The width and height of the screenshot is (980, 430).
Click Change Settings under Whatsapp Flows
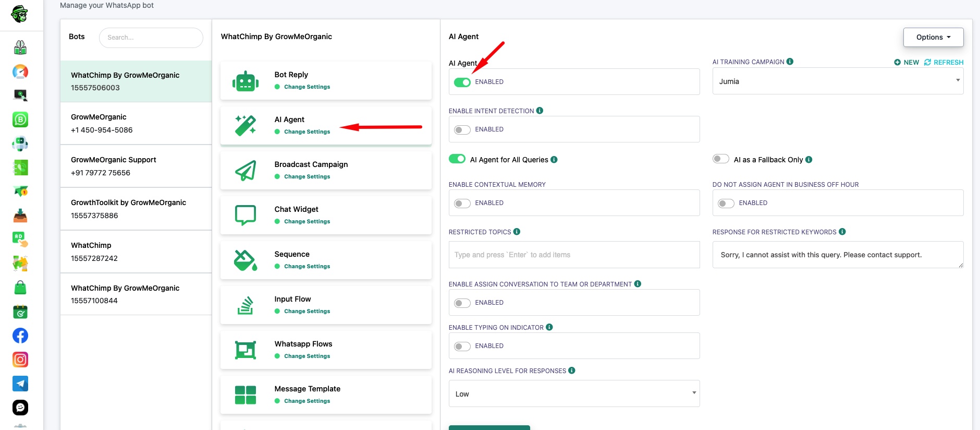(x=307, y=356)
